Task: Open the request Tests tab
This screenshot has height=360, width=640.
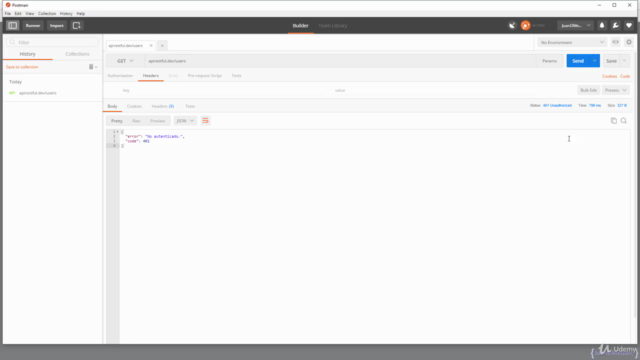Action: [236, 76]
